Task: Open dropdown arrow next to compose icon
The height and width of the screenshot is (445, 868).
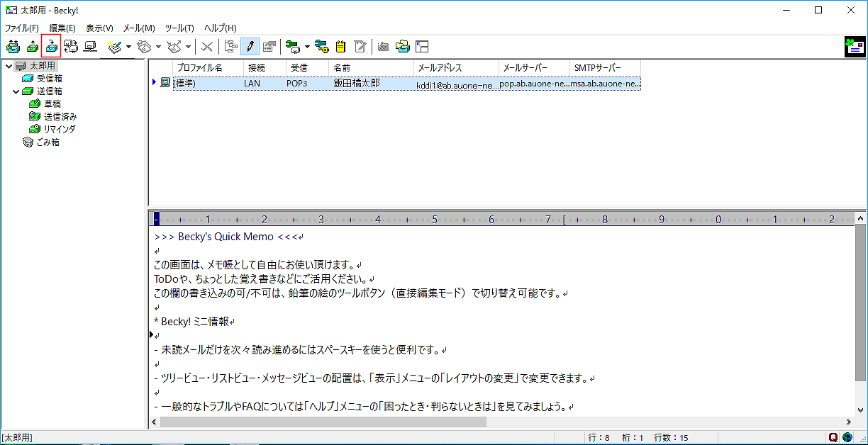Action: (128, 47)
